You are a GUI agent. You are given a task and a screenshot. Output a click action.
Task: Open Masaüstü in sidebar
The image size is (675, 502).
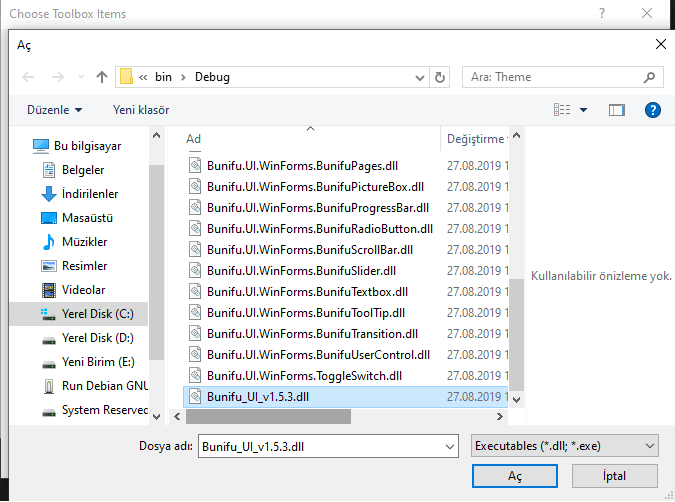87,218
